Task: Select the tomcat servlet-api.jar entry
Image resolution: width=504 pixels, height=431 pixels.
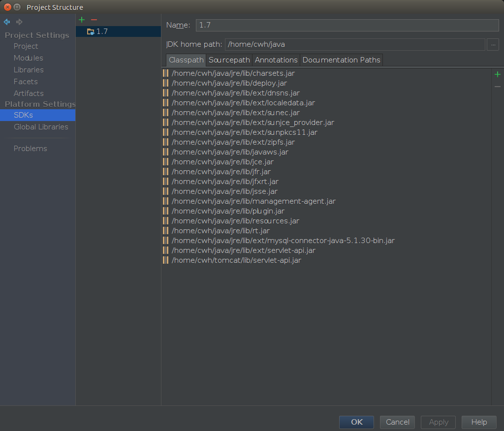Action: click(236, 260)
